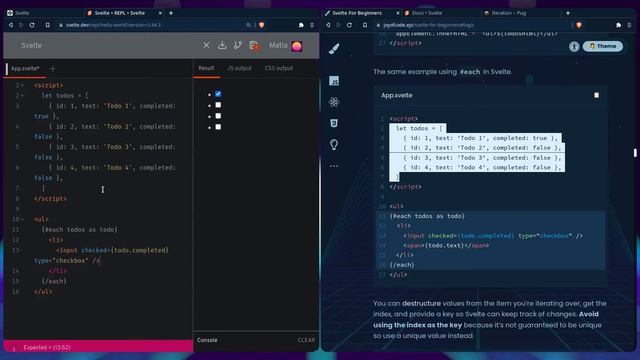Copy the App.svelte code snippet
Image resolution: width=640 pixels, height=360 pixels.
tap(596, 95)
